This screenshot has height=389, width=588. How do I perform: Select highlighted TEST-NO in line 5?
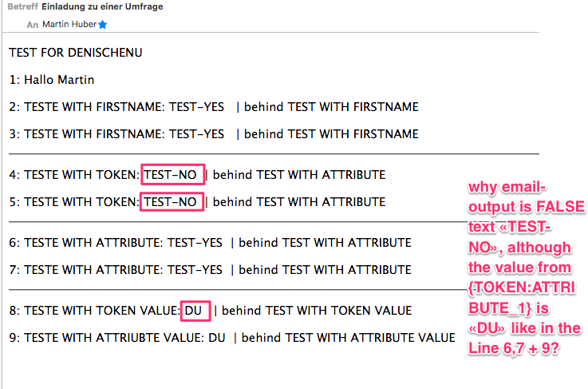(171, 202)
